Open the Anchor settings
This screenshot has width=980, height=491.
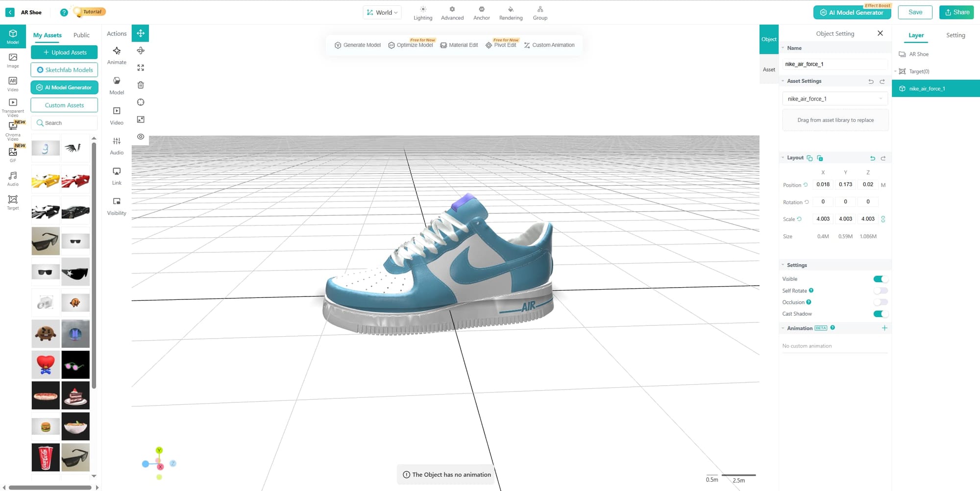coord(482,13)
